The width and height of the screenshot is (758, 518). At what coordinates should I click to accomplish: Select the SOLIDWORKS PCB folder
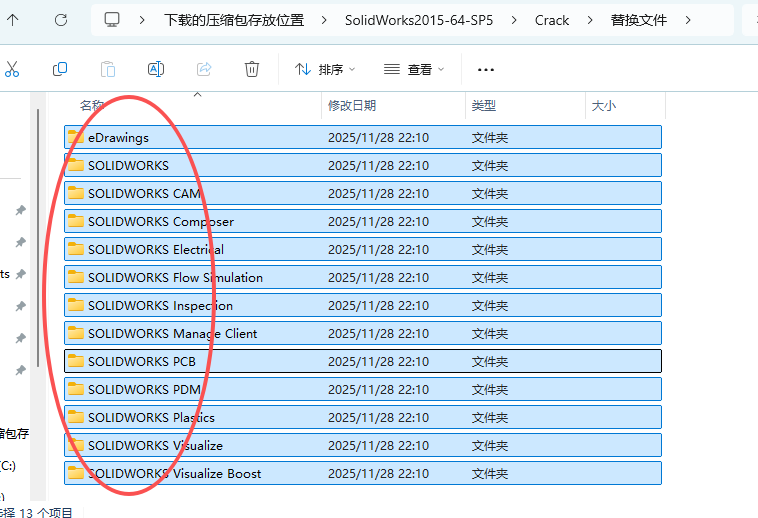pos(363,361)
